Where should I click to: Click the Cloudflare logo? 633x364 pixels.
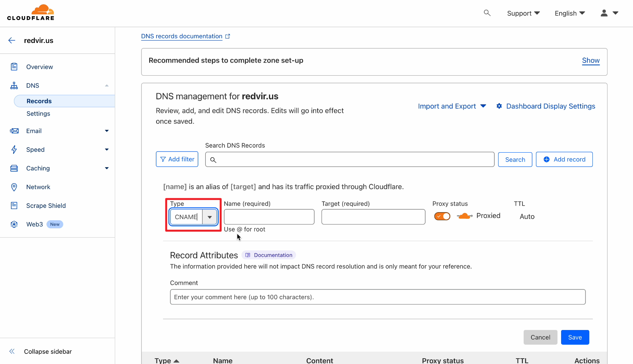(31, 13)
